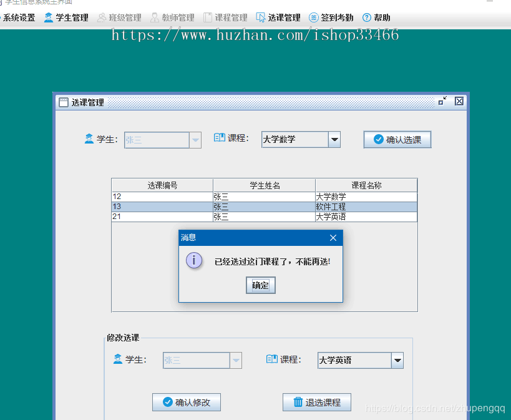The image size is (511, 420).
Task: Click the trash icon on 退选课程 button
Action: (298, 402)
